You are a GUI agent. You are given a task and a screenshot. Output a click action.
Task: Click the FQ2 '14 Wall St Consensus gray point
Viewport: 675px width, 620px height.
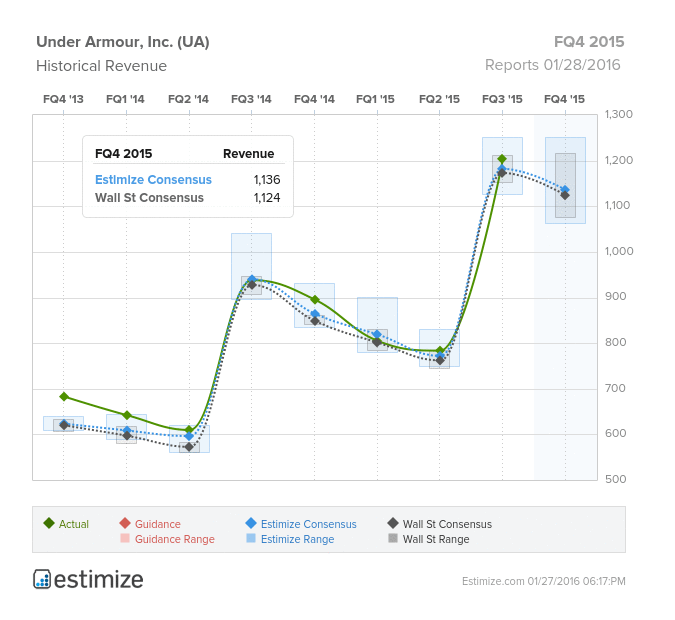[189, 447]
